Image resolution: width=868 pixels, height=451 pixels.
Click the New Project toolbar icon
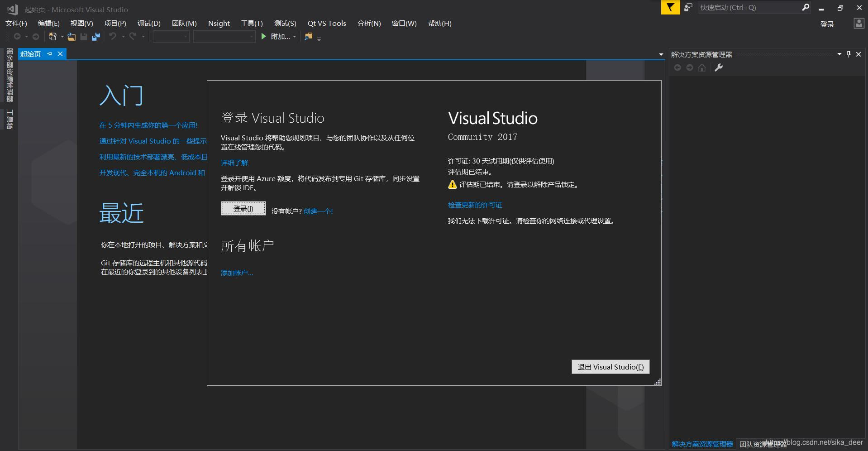click(x=53, y=37)
